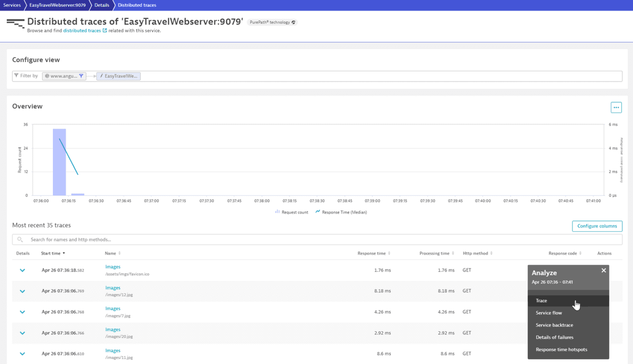This screenshot has width=633, height=364.
Task: Click the Configure columns button
Action: (x=597, y=226)
